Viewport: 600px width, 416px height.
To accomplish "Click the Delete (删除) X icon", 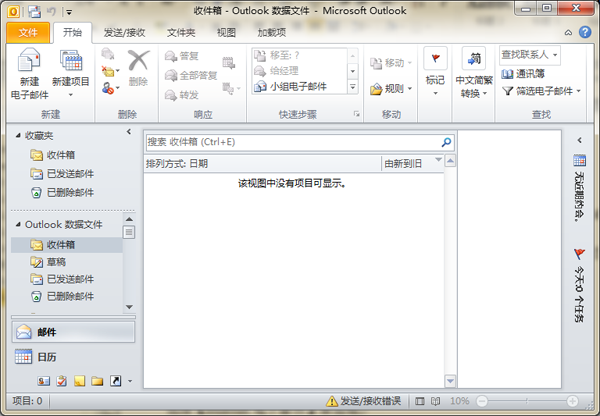I will tap(138, 67).
